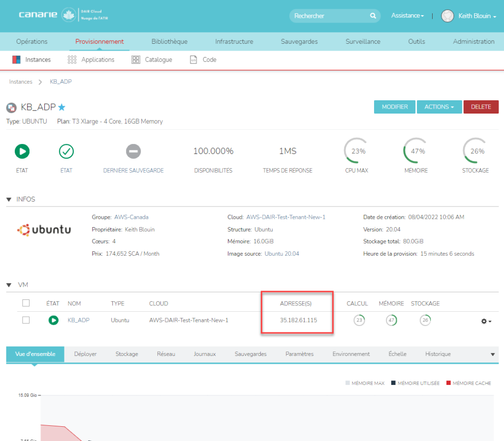The width and height of the screenshot is (504, 441).
Task: Click the user avatar icon
Action: pos(447,16)
